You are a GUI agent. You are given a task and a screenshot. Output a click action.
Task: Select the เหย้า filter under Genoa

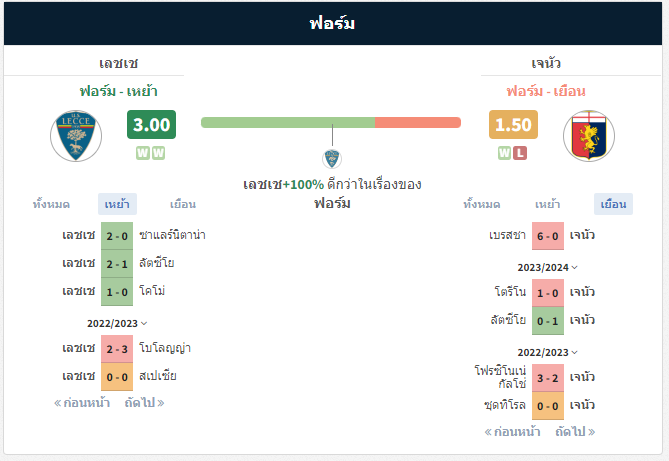(x=547, y=204)
